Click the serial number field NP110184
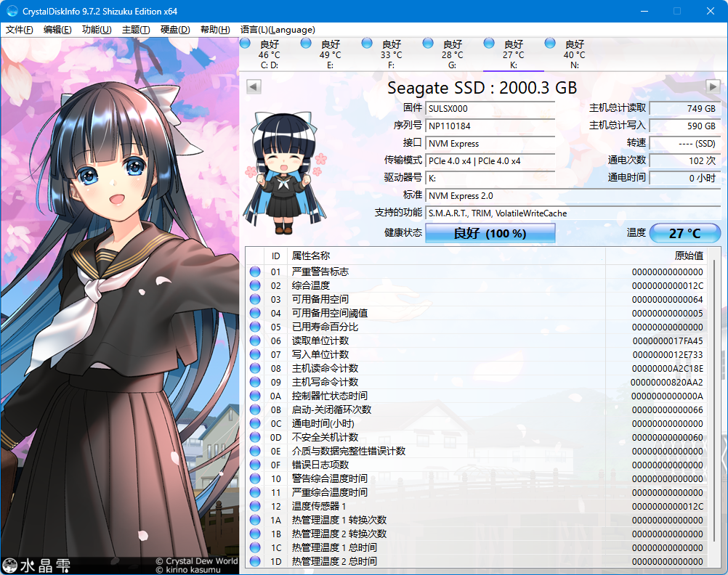Screen dimensions: 728x575 tap(490, 126)
